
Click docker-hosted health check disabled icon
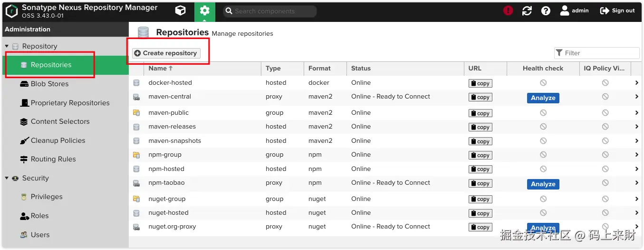point(543,83)
